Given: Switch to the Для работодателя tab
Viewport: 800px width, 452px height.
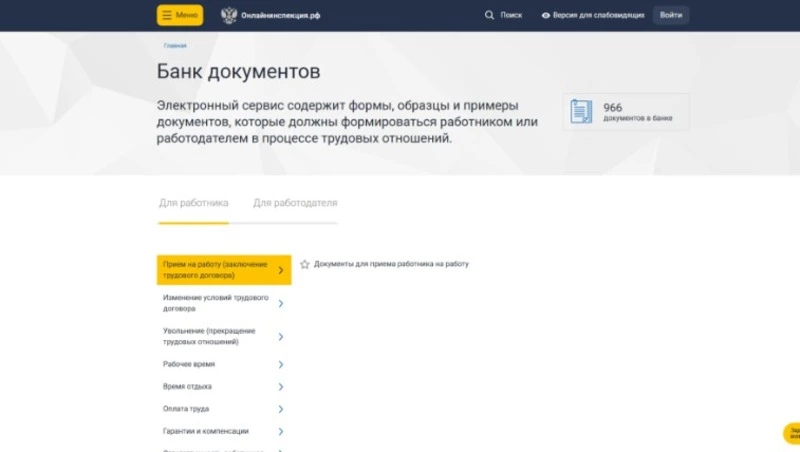Looking at the screenshot, I should [295, 203].
